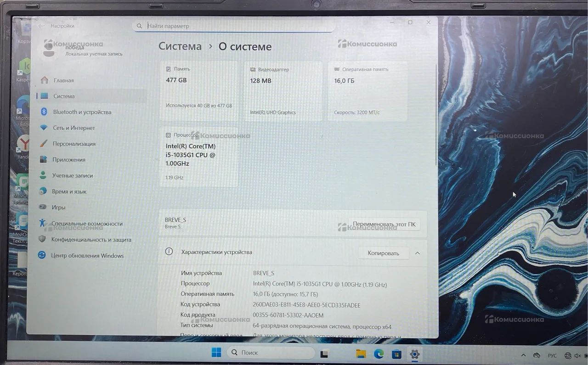
Task: Click the back arrow in Settings header
Action: [42, 26]
